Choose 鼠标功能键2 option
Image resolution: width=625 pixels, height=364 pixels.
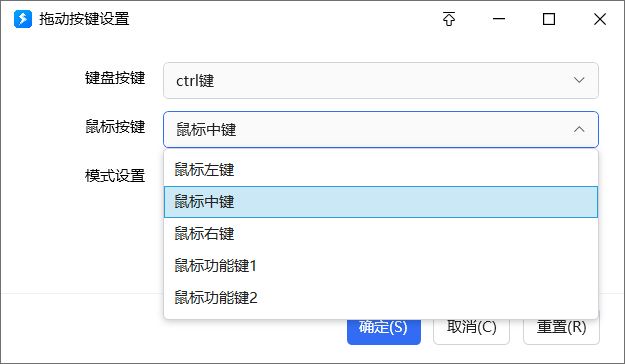381,297
